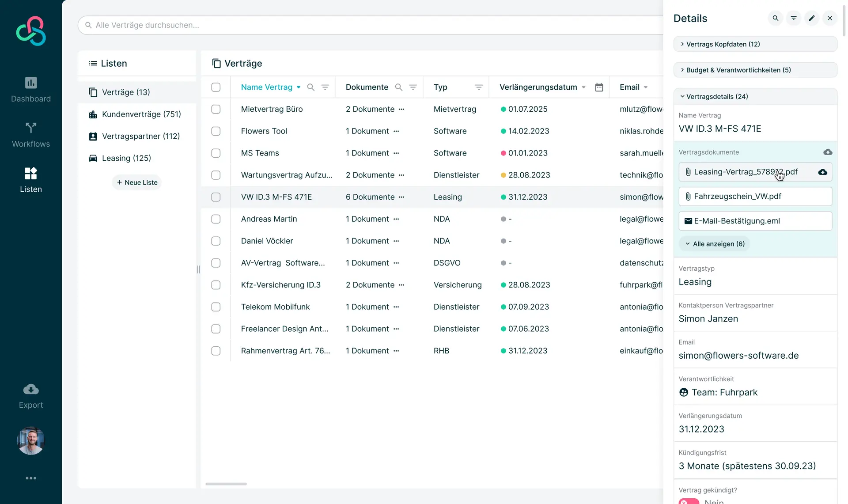
Task: Open the Details panel filter icon
Action: 794,18
